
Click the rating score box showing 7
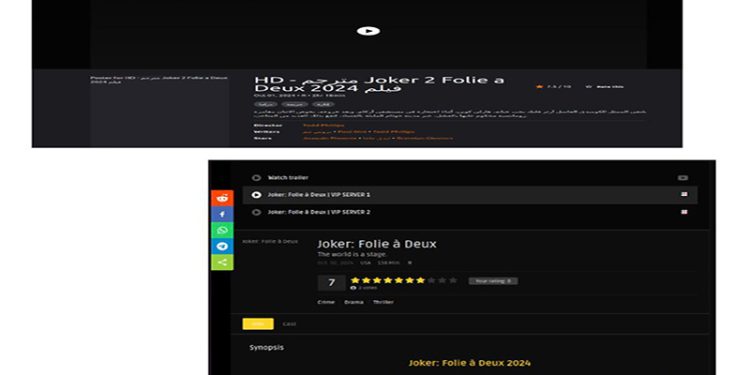point(331,283)
